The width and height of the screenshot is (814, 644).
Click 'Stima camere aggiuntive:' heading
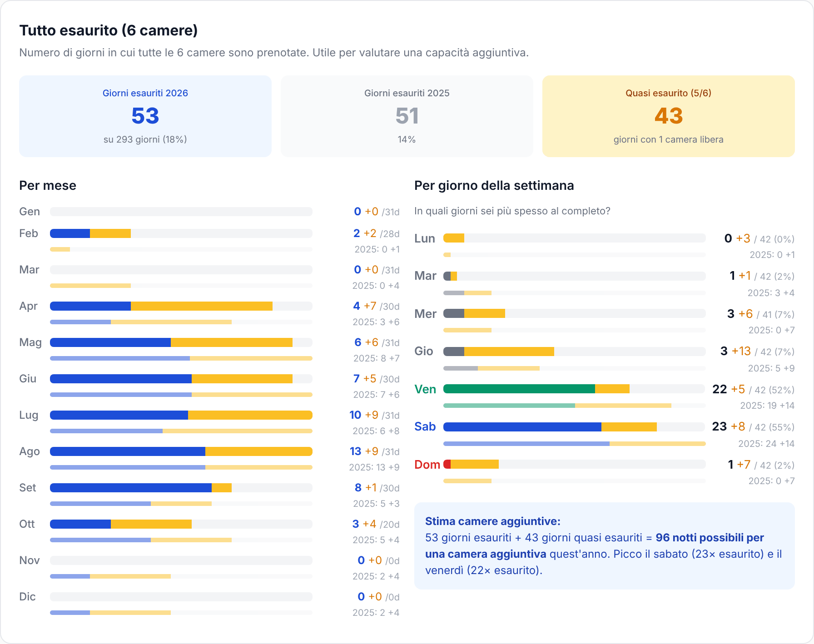point(493,521)
